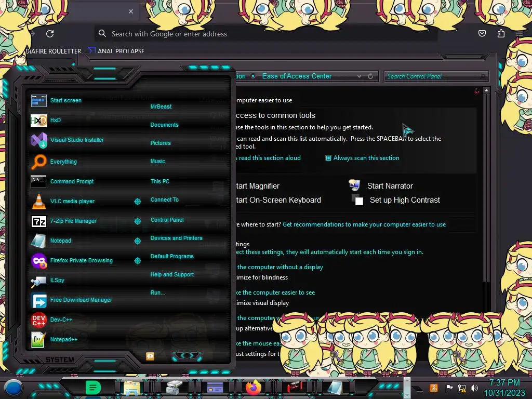The height and width of the screenshot is (399, 532).
Task: Open Action Center flag icon
Action: click(448, 388)
